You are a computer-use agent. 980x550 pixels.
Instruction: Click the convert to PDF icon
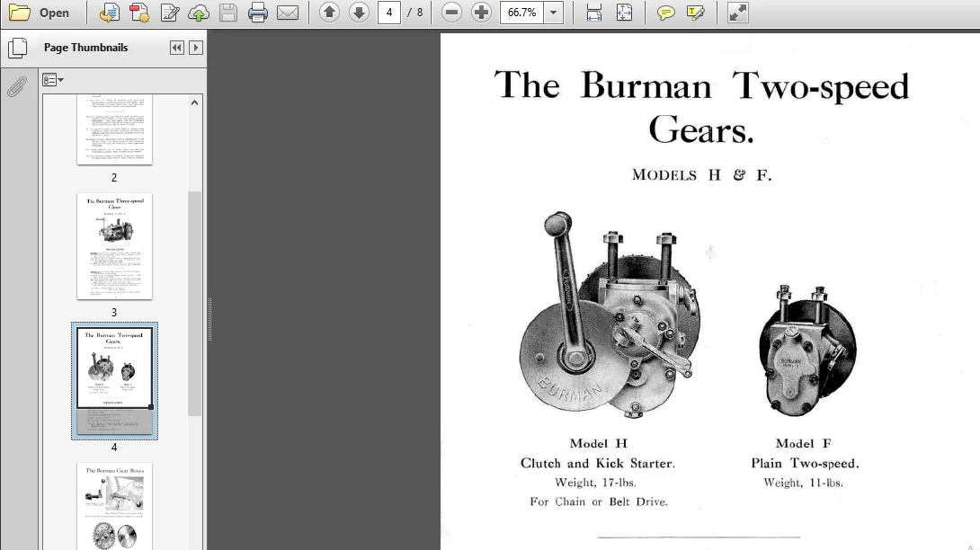[110, 13]
